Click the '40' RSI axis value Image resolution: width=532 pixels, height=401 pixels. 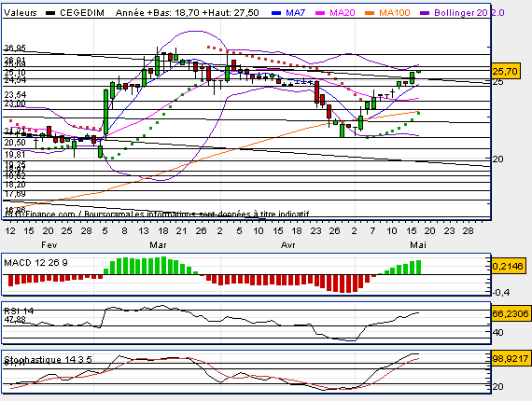498,333
